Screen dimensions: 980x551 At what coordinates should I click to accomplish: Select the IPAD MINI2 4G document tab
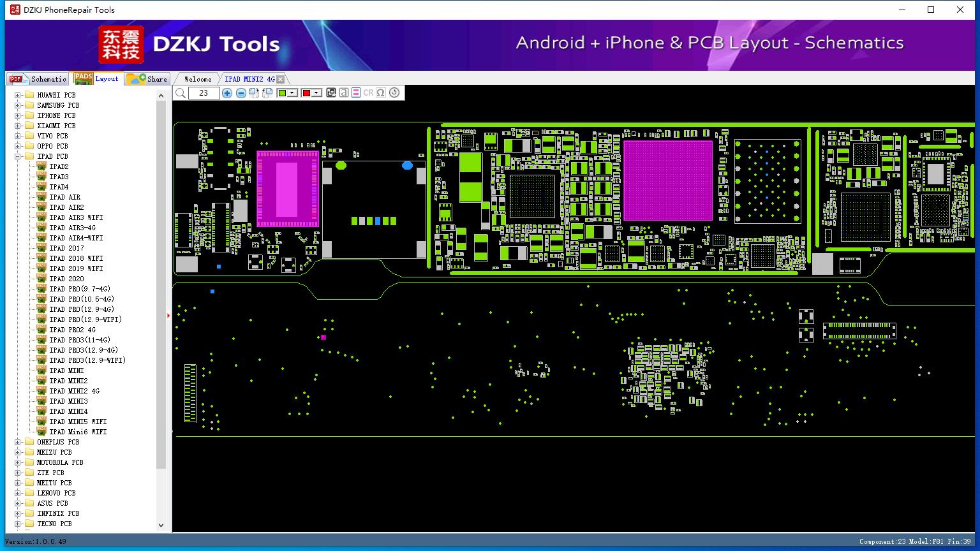coord(249,79)
